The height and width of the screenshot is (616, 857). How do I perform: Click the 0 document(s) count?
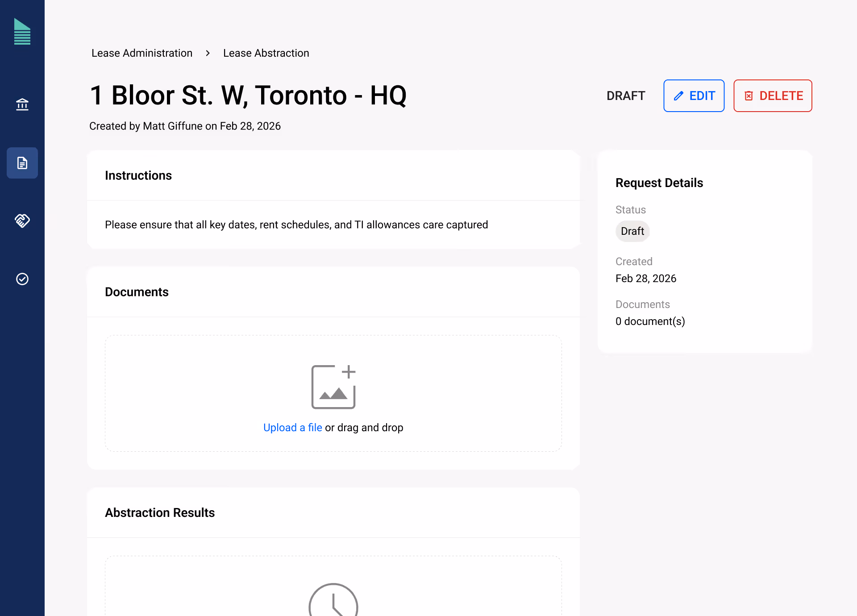coord(650,321)
